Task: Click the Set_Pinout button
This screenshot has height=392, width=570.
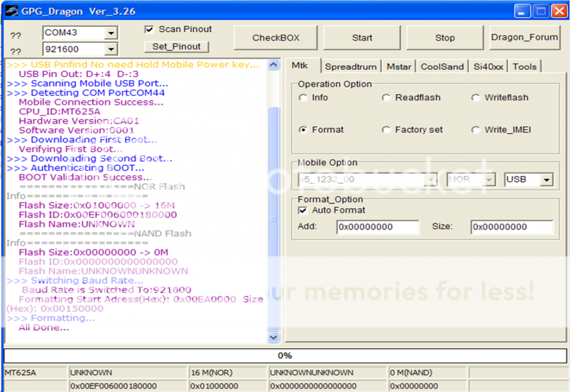Action: click(176, 47)
